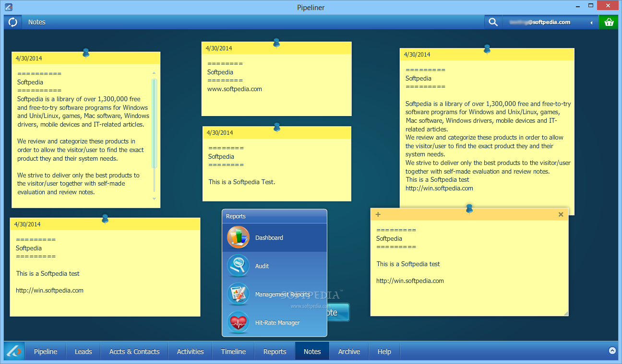Click the sync refresh icon beside Notes
This screenshot has height=364, width=622.
coord(13,22)
